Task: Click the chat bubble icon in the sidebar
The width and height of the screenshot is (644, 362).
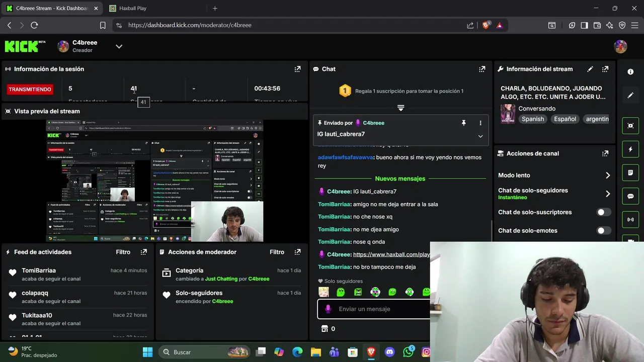Action: coord(630,196)
